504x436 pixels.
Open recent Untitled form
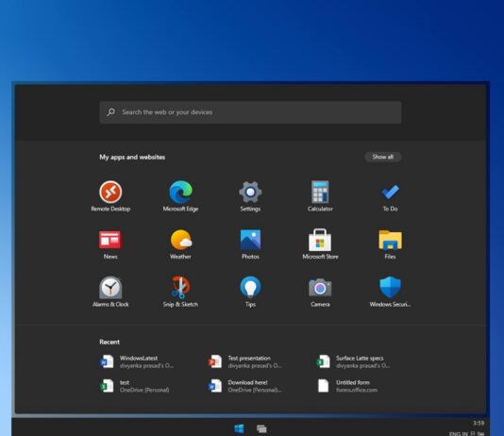click(347, 386)
